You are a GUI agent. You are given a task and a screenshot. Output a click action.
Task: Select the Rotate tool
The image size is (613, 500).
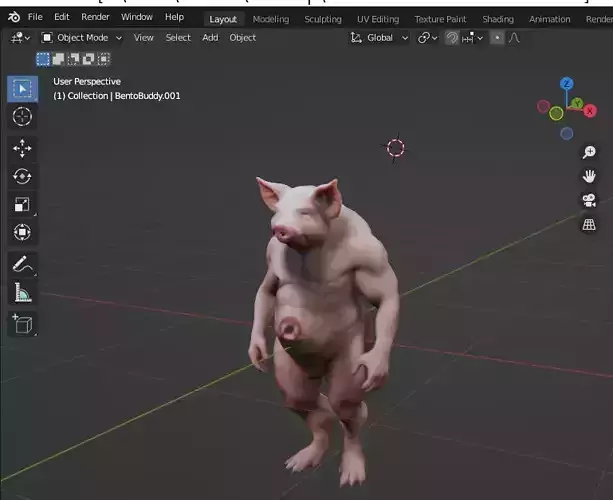click(x=23, y=176)
